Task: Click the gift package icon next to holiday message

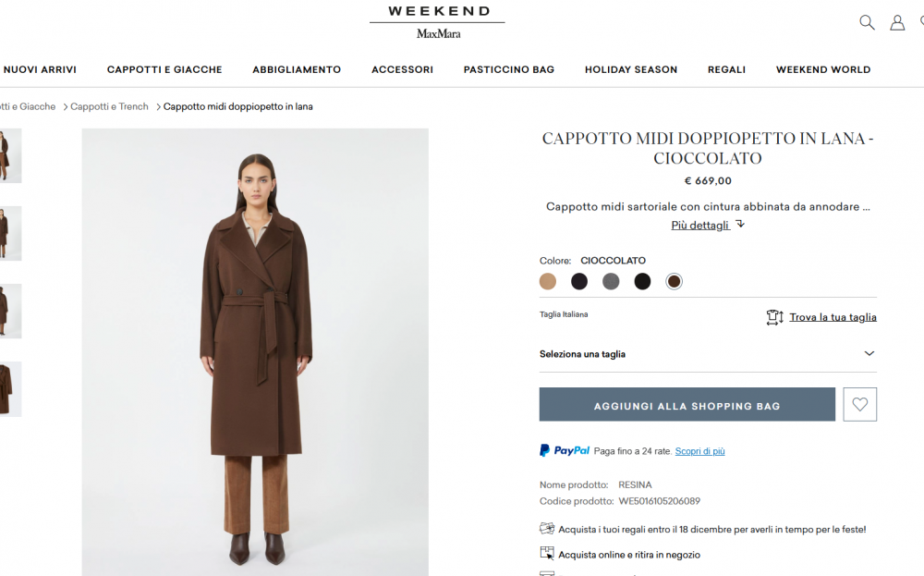Action: click(x=547, y=528)
